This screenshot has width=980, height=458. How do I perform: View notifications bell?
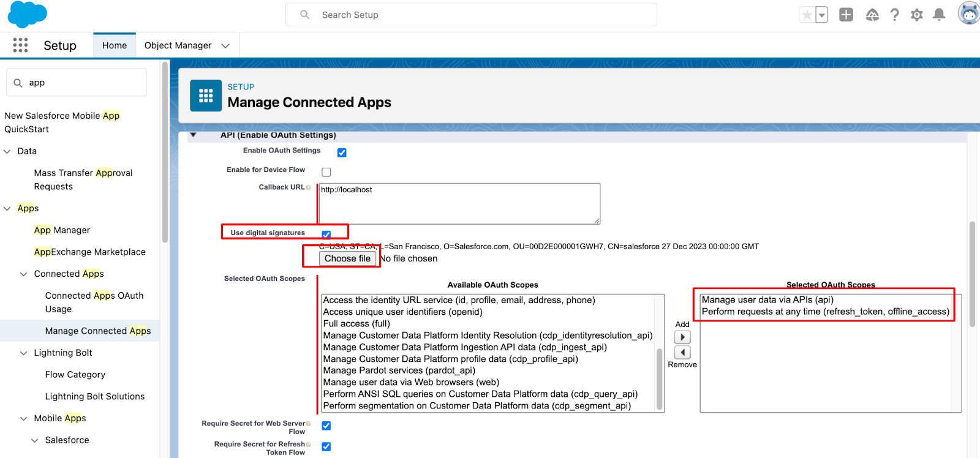point(938,15)
